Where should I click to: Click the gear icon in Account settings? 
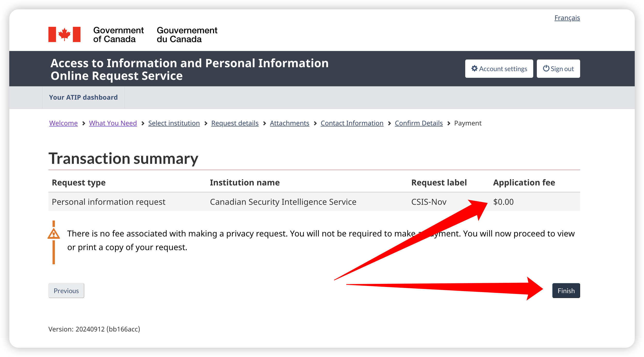pyautogui.click(x=474, y=69)
